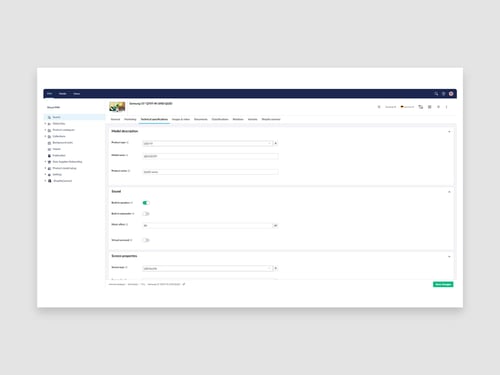500x375 pixels.
Task: Open the user avatar in top bar
Action: tap(451, 94)
